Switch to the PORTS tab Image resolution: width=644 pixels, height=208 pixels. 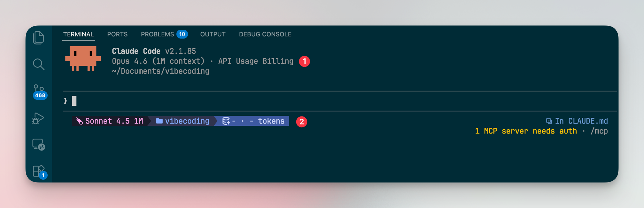(117, 34)
